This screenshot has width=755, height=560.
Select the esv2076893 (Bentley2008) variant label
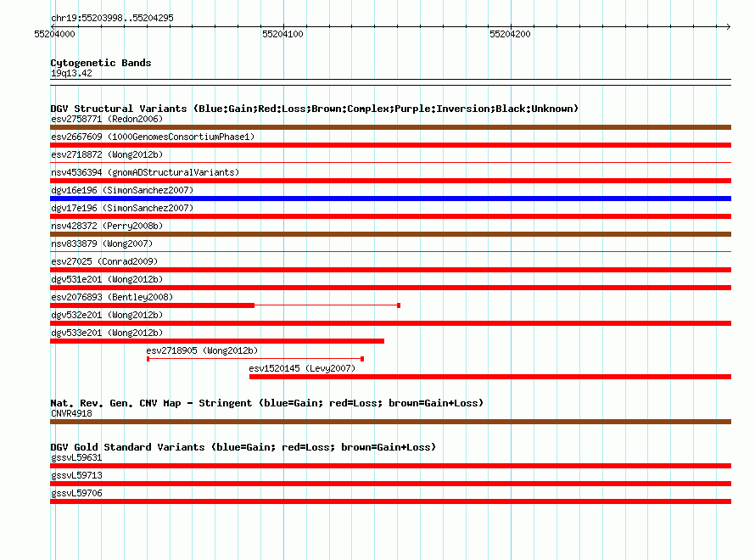[112, 297]
